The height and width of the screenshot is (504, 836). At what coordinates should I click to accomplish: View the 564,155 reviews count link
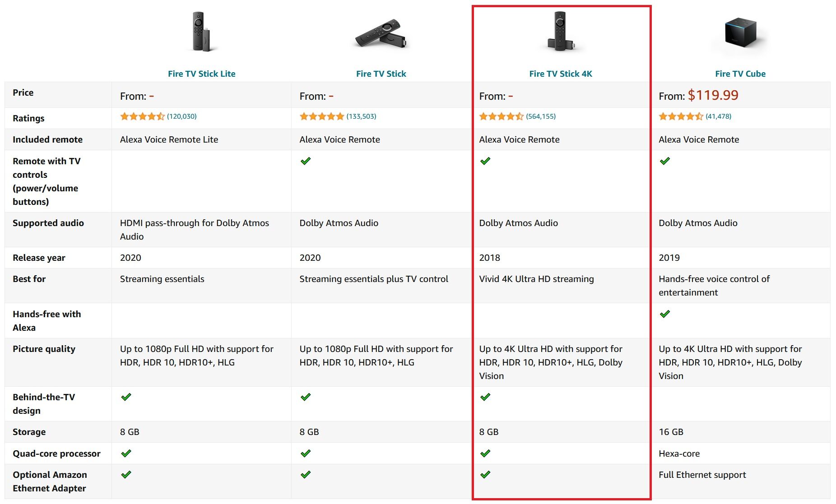click(x=541, y=116)
